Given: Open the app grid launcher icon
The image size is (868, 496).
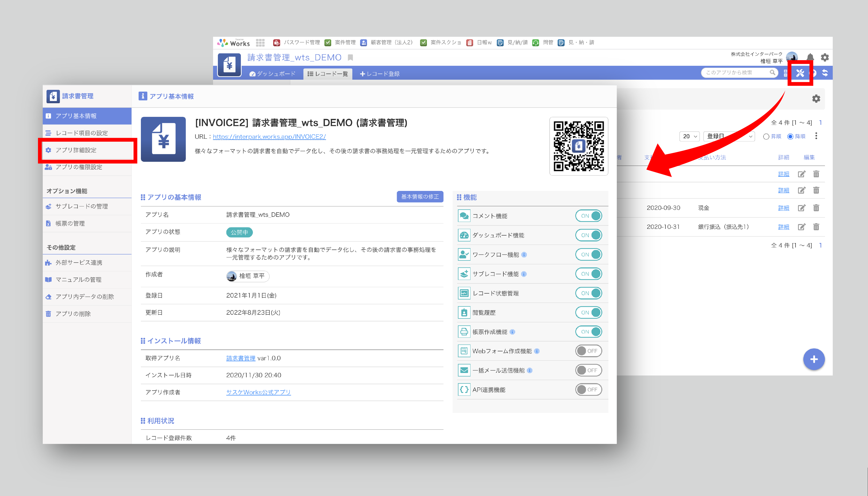Looking at the screenshot, I should pos(260,43).
